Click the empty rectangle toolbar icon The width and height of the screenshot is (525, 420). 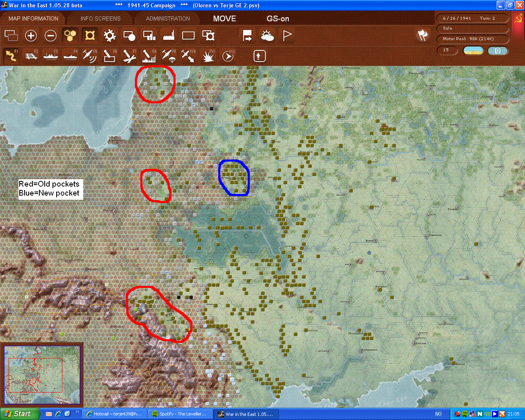tap(188, 36)
